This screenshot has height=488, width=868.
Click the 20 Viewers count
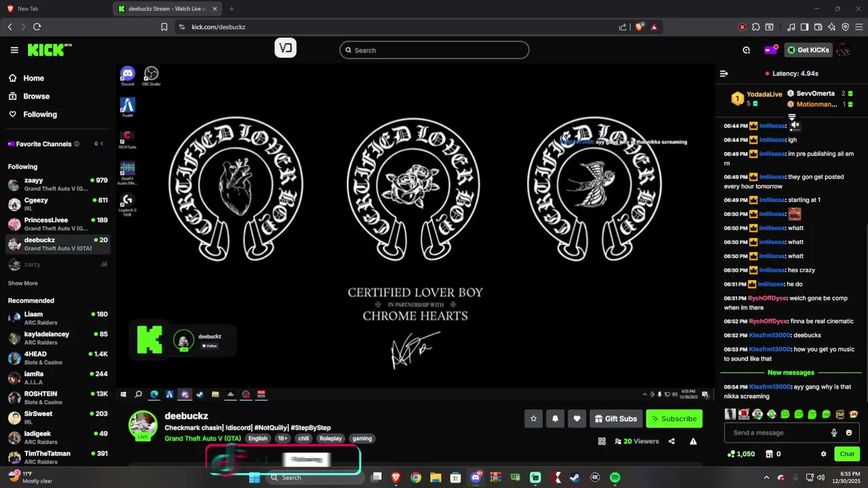click(x=637, y=441)
